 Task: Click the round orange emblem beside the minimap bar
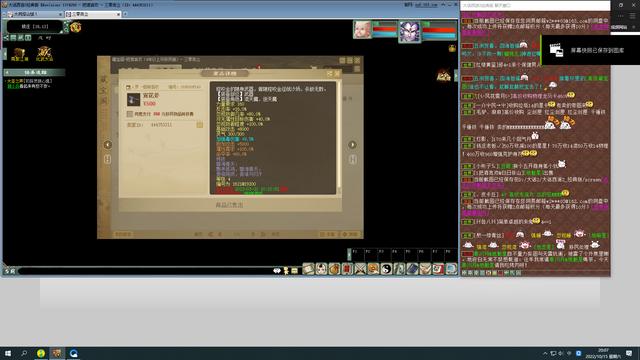click(x=76, y=27)
